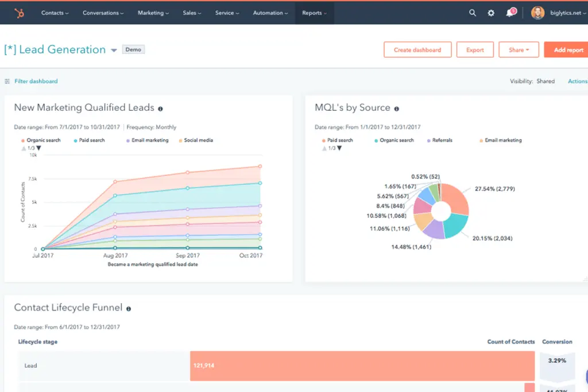Click the 20.15% teal pie slice

pos(455,225)
